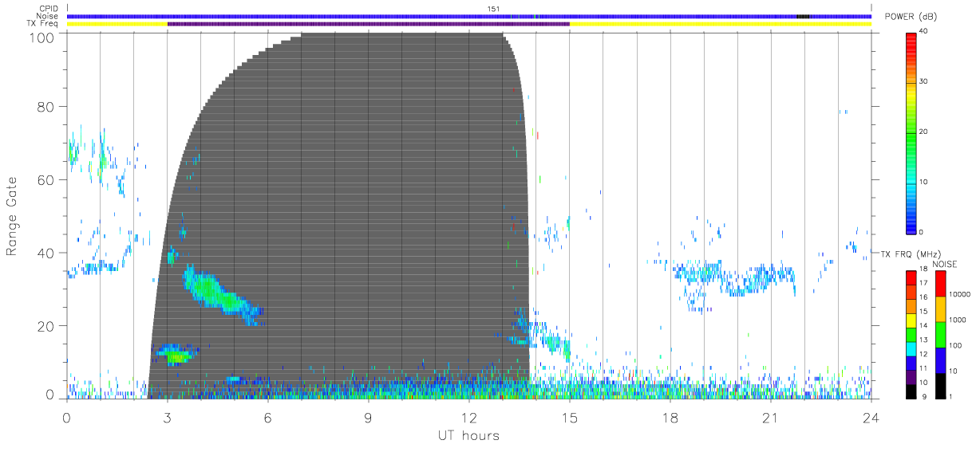Click the Range Gate axis title
Viewport: 980px width, 452px height.
click(12, 217)
